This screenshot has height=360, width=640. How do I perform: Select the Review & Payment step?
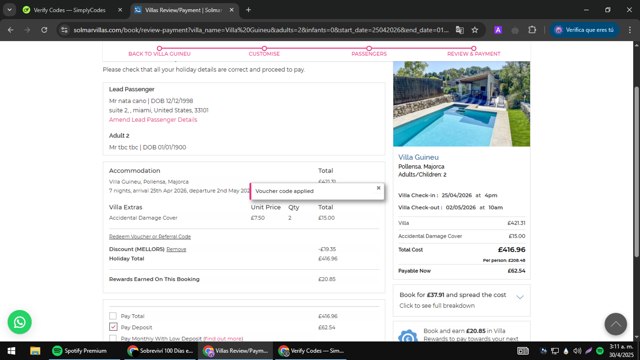click(473, 53)
